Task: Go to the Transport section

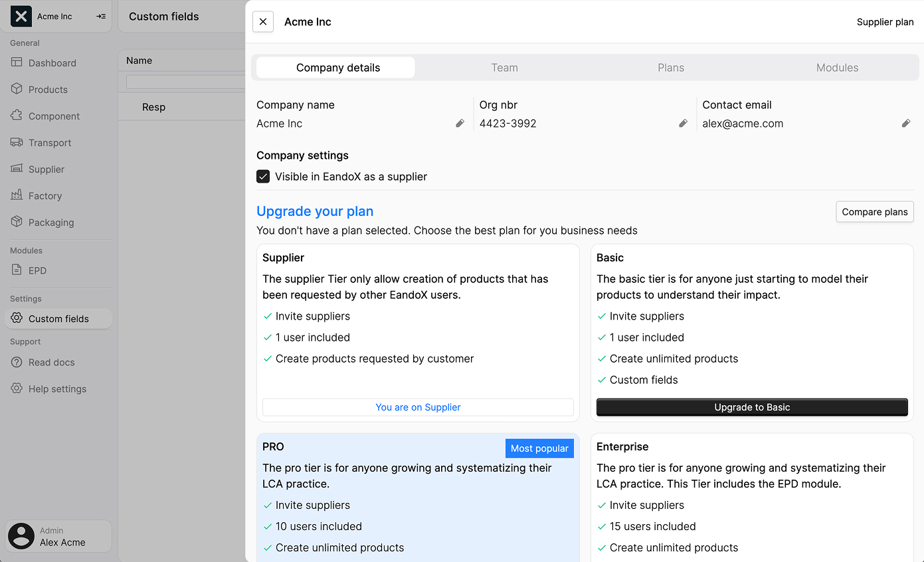Action: coord(50,143)
